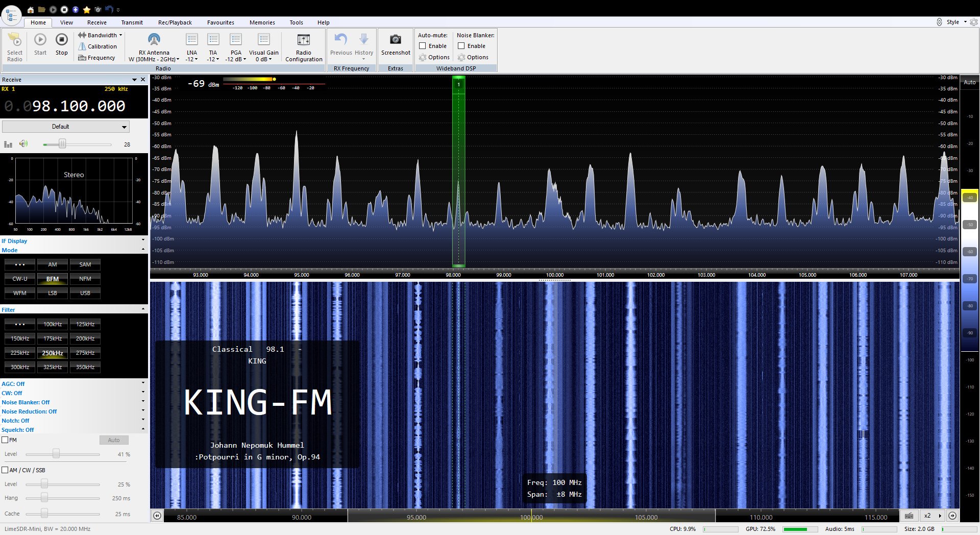Click the IF Display link
This screenshot has height=535, width=980.
pos(14,241)
